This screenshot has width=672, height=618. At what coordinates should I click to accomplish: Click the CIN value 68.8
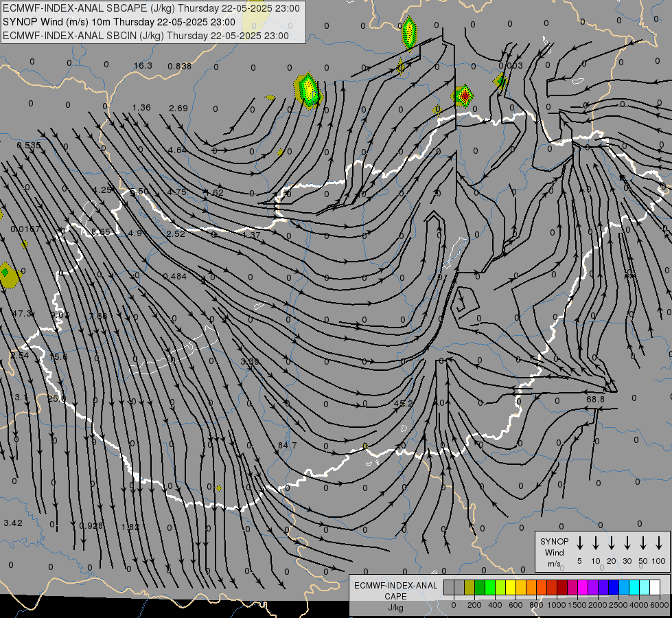(595, 399)
